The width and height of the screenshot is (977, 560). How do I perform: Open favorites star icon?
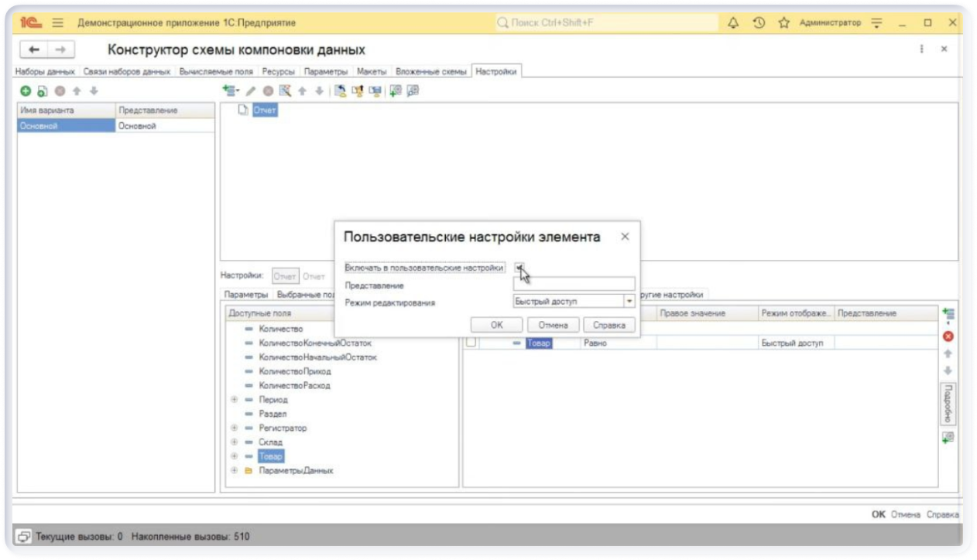pos(783,23)
